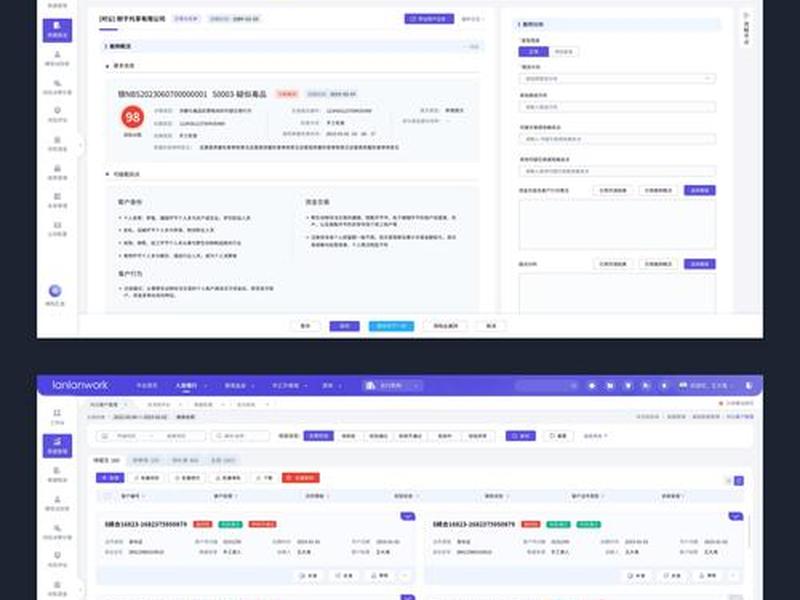Collapse the upper window sidebar using its edge handle

tap(80, 145)
